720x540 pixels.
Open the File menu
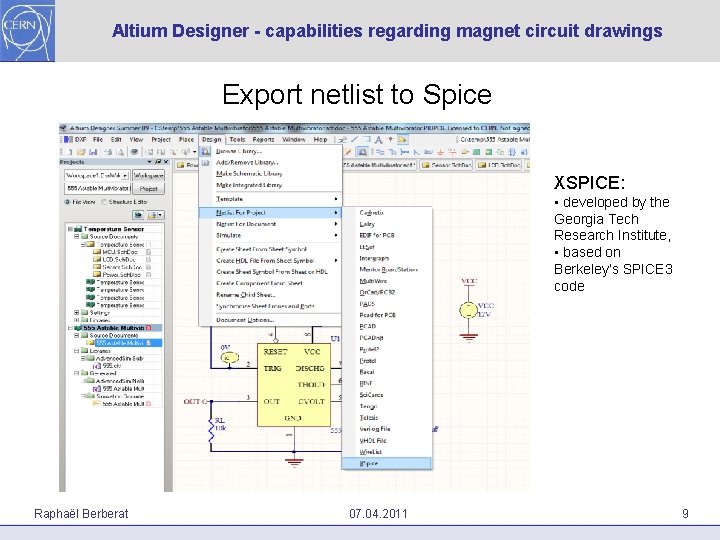click(98, 140)
